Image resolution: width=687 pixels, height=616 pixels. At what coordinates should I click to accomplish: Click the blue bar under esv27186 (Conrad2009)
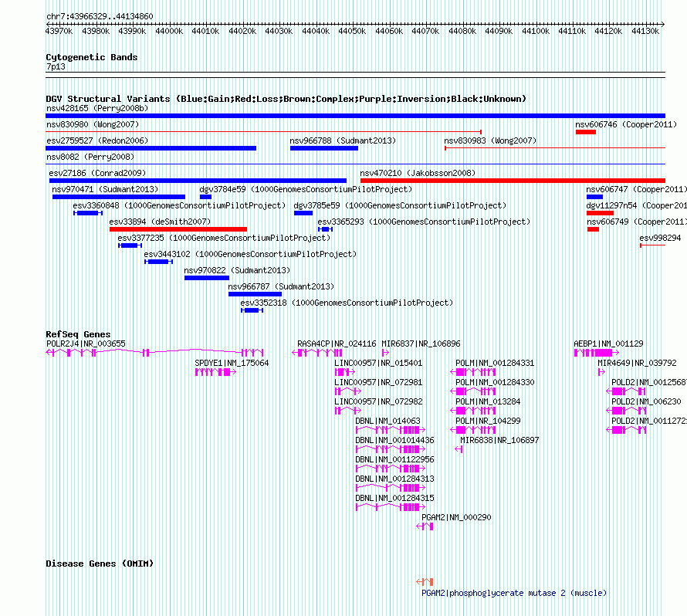pos(198,181)
